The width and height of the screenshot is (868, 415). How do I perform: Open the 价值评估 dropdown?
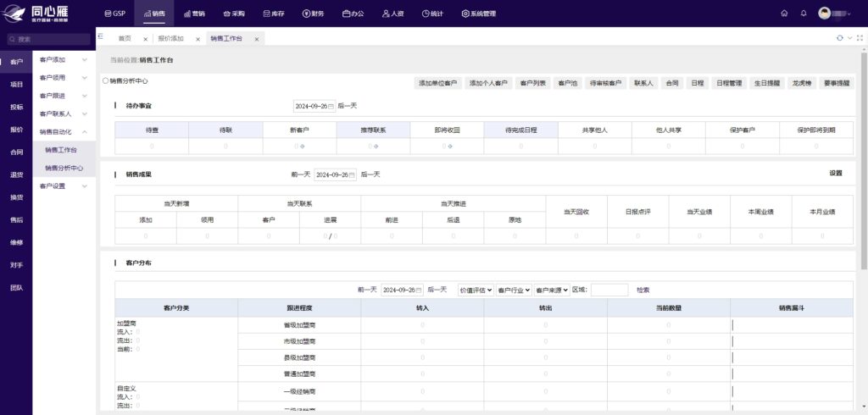click(x=476, y=290)
